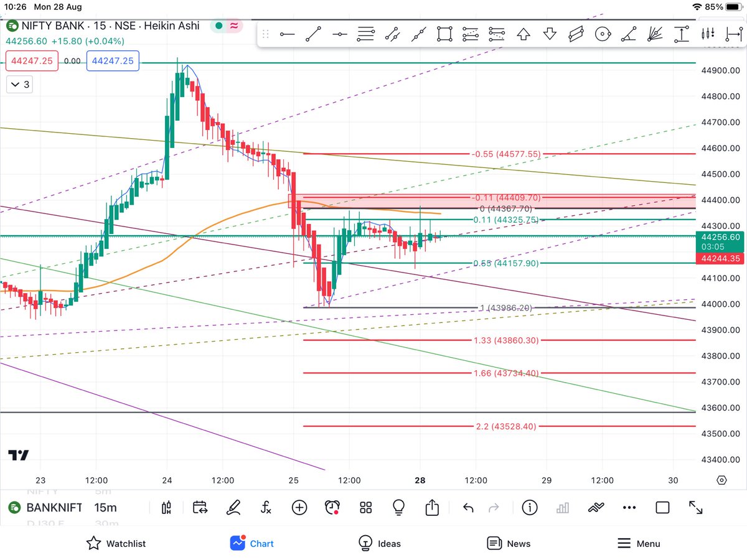747x560 pixels.
Task: Open the Menu tab
Action: [639, 543]
